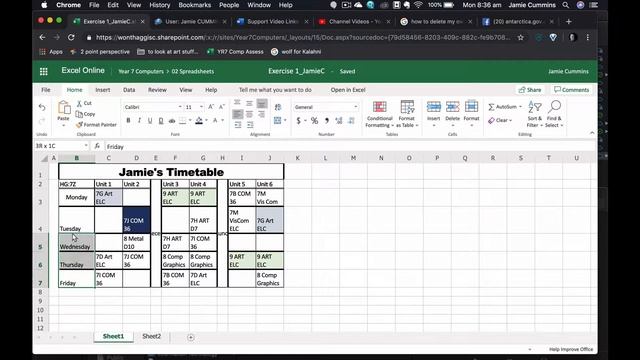Open Format as Table menu
Screen dimensions: 640x360
(x=407, y=114)
